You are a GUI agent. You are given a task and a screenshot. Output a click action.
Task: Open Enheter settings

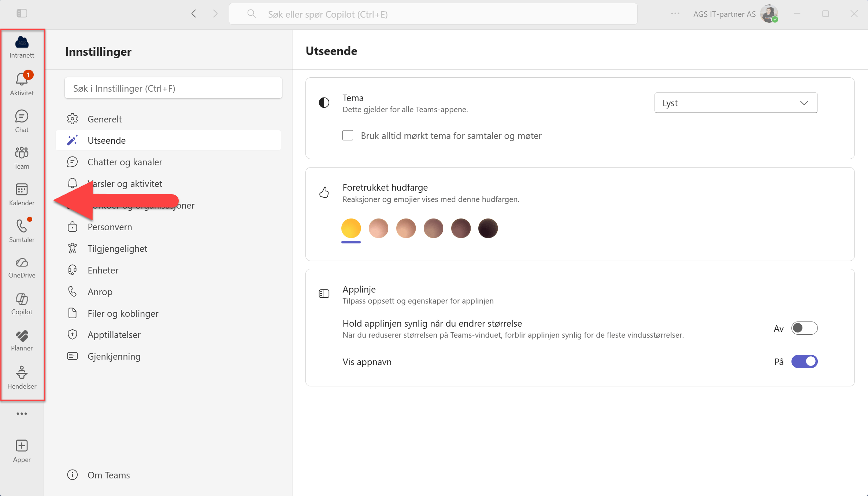tap(168, 270)
